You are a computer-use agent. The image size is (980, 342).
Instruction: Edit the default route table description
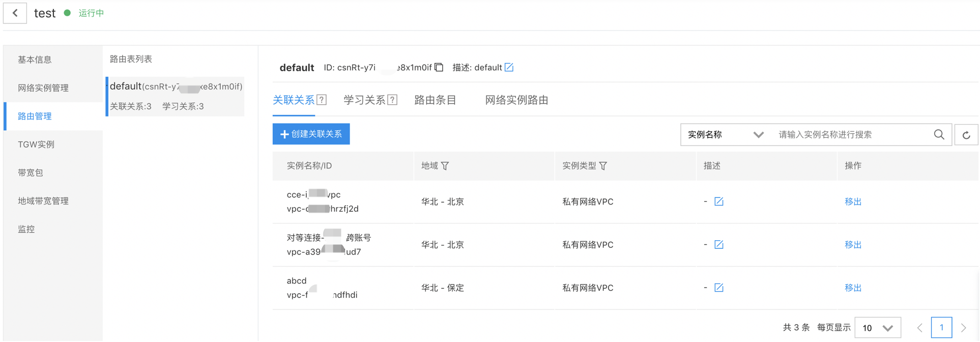(509, 67)
